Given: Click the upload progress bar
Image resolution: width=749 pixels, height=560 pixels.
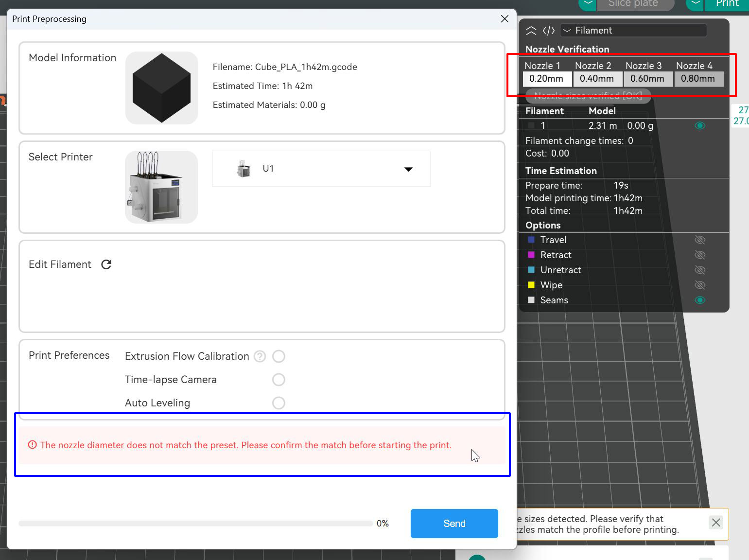Looking at the screenshot, I should tap(195, 524).
